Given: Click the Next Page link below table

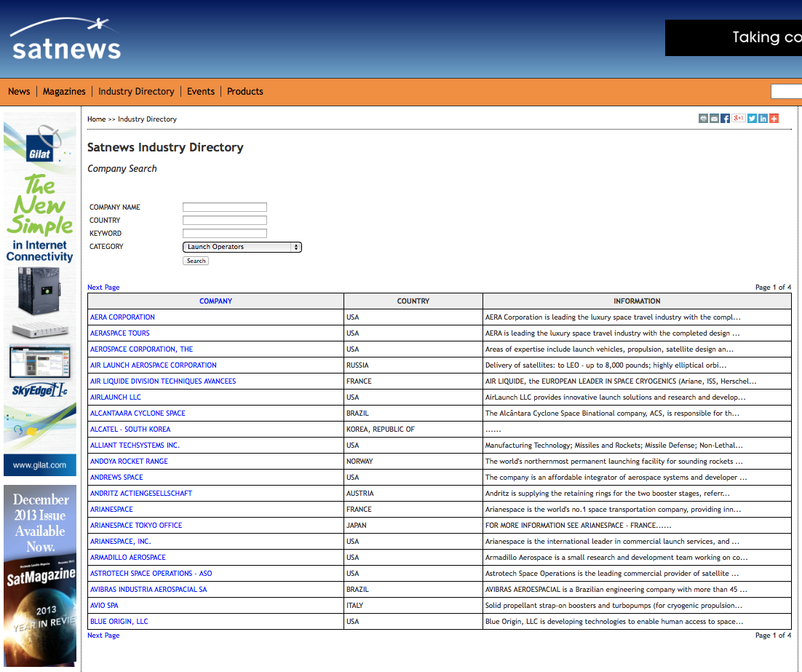Looking at the screenshot, I should point(103,636).
